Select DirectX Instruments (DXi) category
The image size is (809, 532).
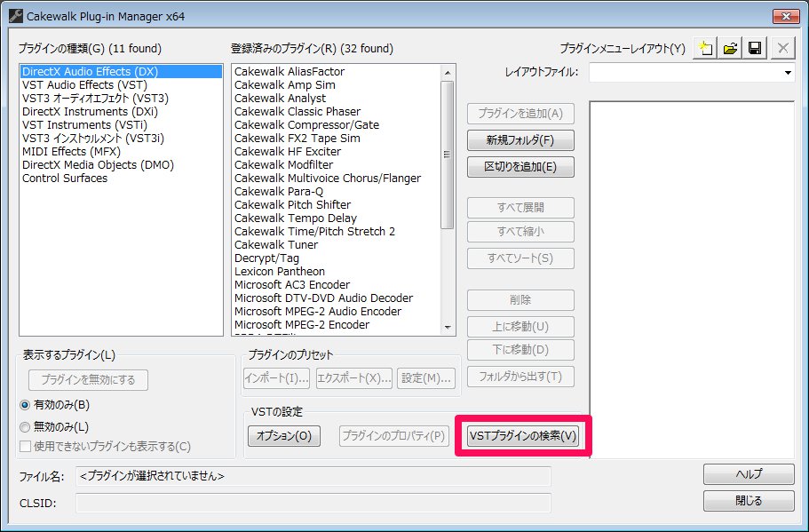(121, 112)
